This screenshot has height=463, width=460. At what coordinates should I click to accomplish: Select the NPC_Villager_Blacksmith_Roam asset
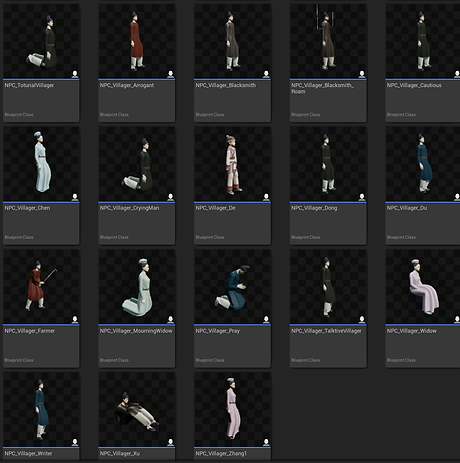tap(328, 41)
